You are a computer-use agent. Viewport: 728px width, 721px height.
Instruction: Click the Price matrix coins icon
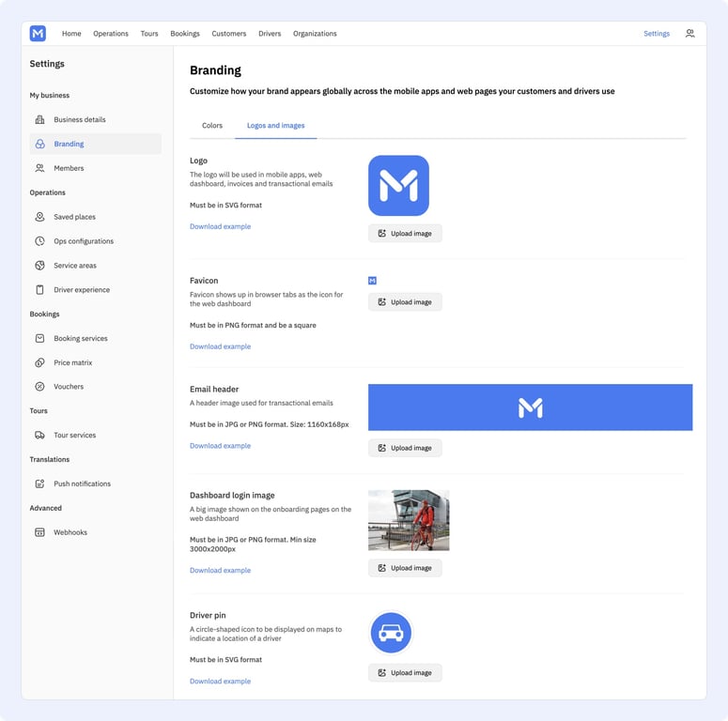40,362
